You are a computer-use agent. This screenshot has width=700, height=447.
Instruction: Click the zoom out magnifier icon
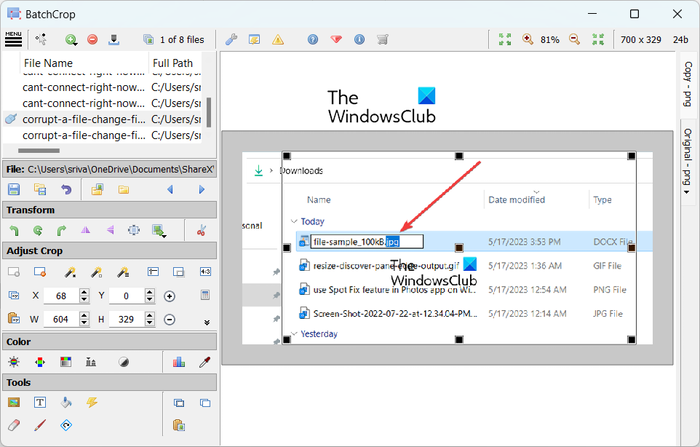click(x=575, y=39)
